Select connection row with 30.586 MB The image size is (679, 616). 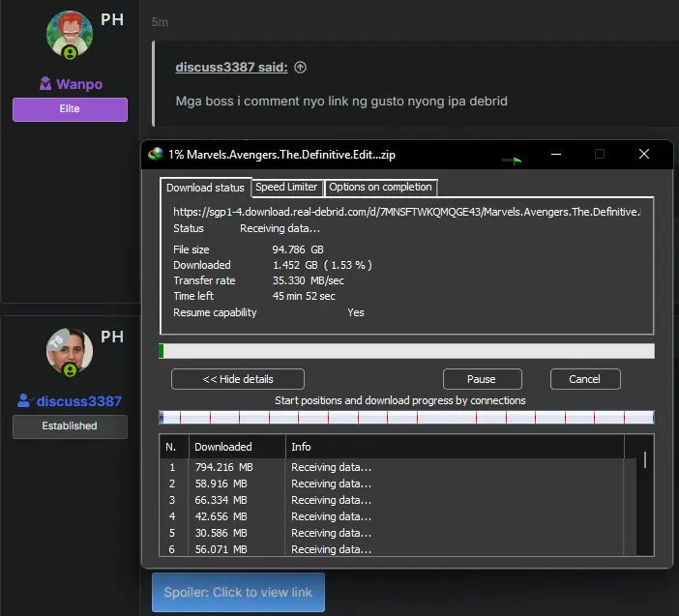tap(398, 533)
